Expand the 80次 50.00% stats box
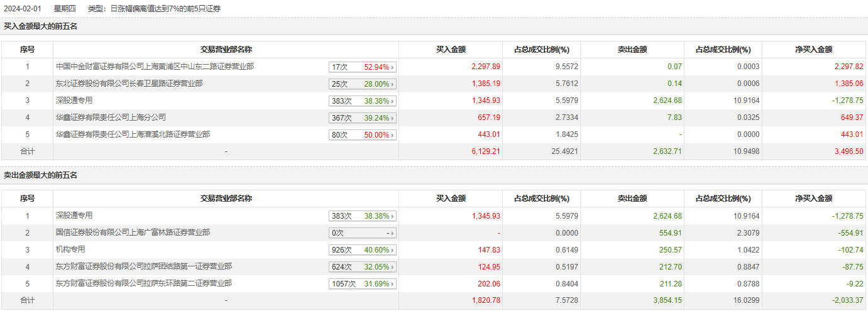The image size is (868, 311). coord(363,135)
